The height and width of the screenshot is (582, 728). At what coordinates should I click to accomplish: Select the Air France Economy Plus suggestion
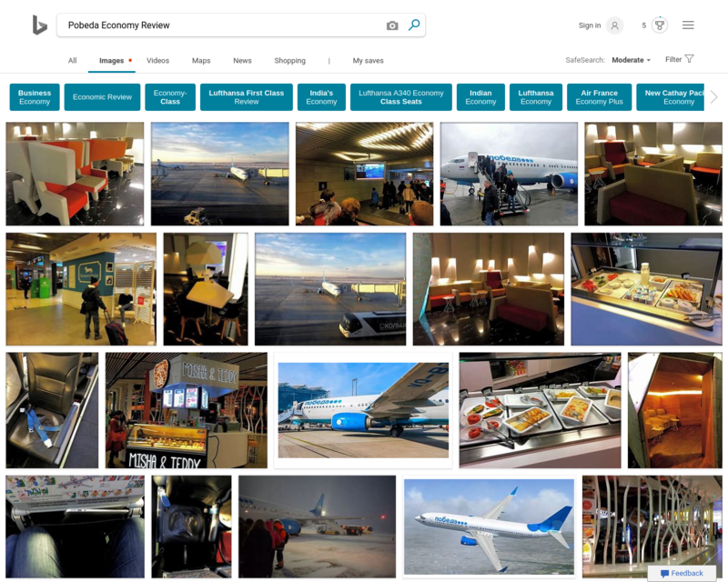(x=599, y=97)
